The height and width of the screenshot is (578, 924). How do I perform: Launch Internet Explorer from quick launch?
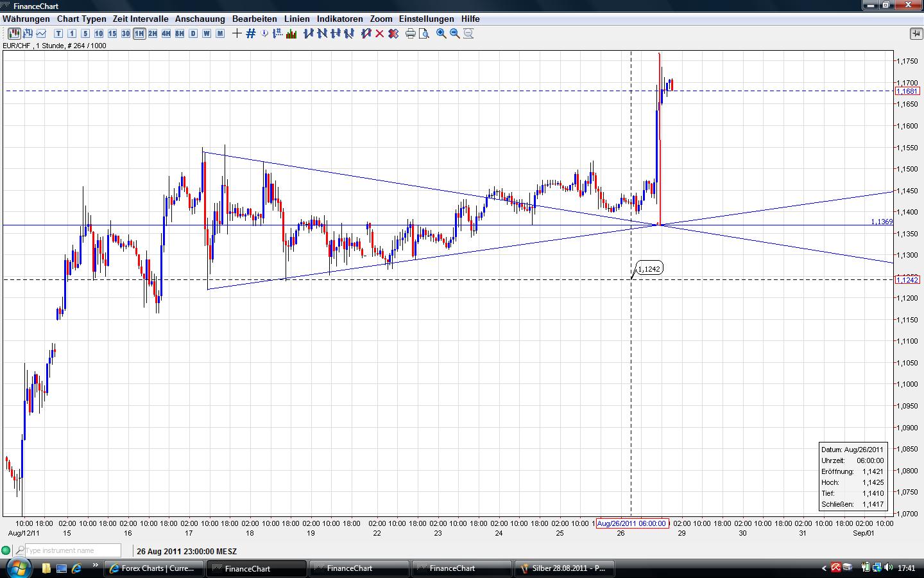tap(77, 568)
